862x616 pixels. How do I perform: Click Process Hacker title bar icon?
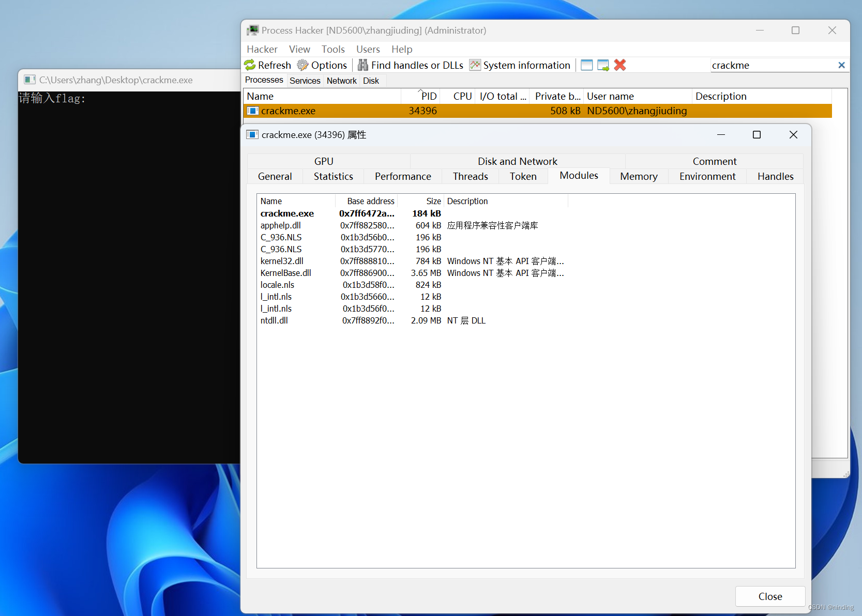[x=253, y=30]
